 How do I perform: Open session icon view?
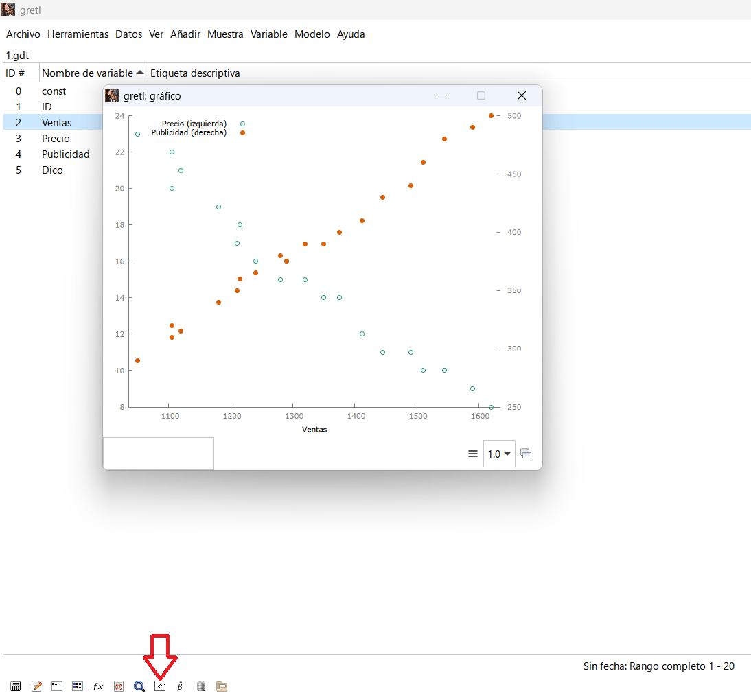78,686
